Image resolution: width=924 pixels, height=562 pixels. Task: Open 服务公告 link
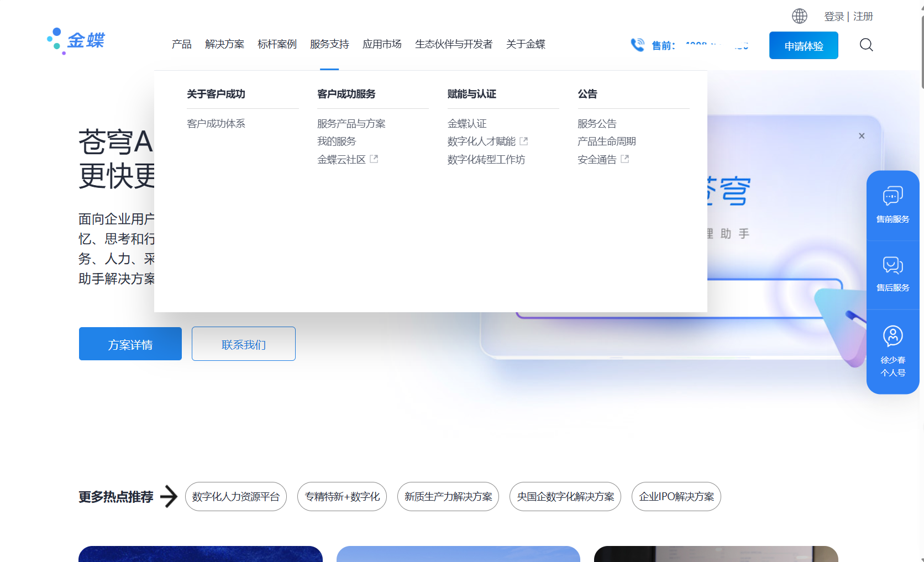point(597,124)
